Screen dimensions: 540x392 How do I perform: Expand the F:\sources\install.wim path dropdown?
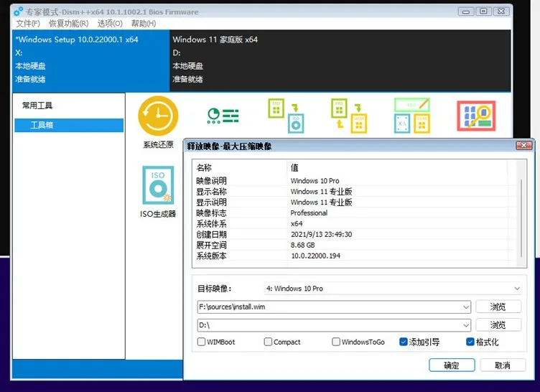[466, 307]
